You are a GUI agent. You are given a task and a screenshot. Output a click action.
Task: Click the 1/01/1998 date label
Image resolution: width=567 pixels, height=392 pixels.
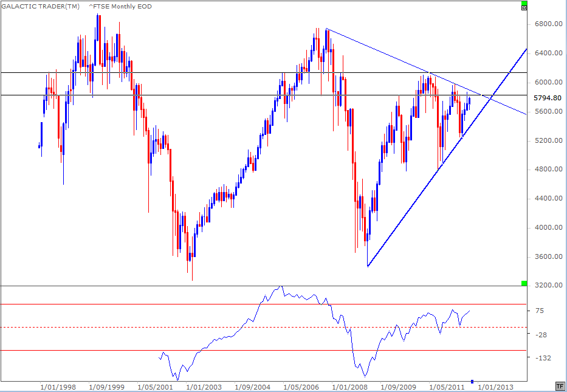(58, 387)
